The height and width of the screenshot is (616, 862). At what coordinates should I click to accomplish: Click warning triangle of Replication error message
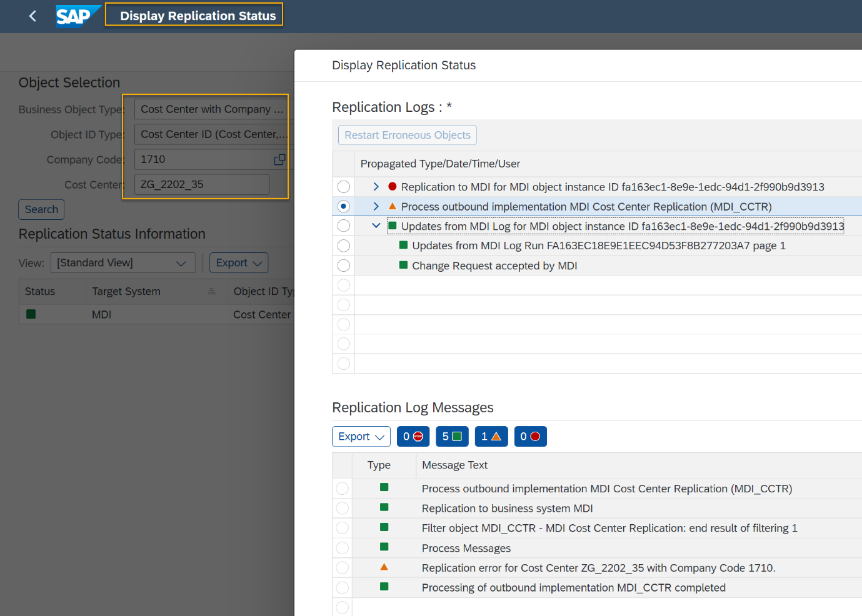coord(384,567)
